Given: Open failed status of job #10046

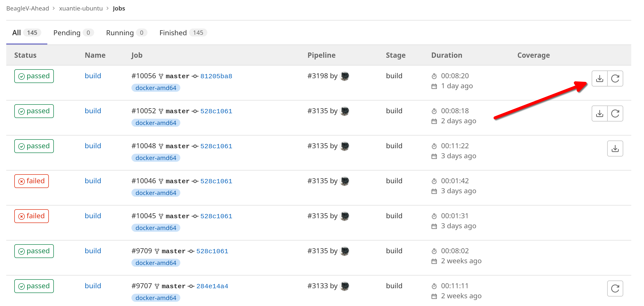Looking at the screenshot, I should pos(32,181).
